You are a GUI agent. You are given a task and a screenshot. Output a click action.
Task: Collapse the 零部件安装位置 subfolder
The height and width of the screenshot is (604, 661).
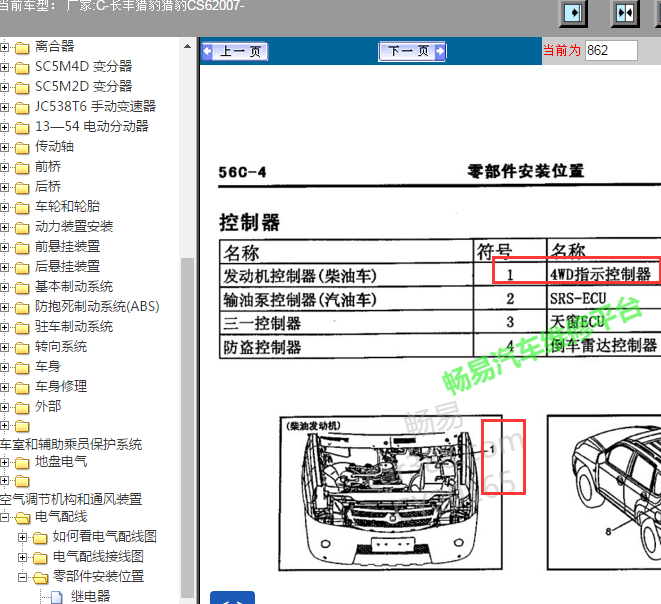click(x=22, y=577)
